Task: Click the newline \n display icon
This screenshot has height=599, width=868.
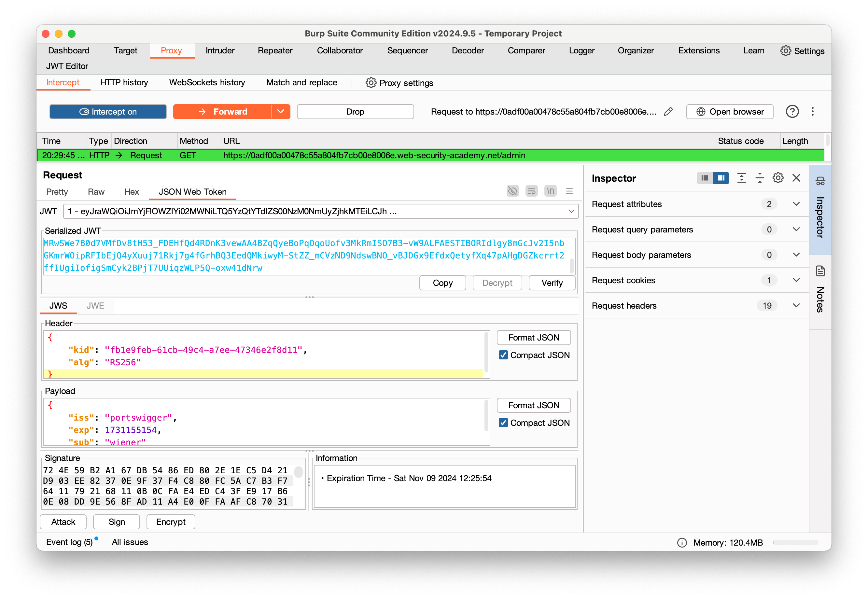Action: [x=550, y=191]
